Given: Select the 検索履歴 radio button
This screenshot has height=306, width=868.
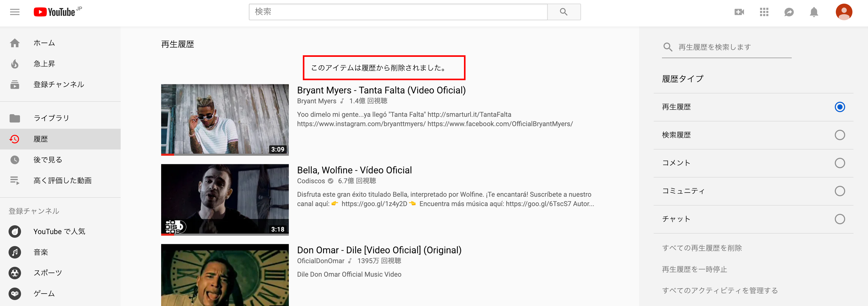Looking at the screenshot, I should coord(839,135).
